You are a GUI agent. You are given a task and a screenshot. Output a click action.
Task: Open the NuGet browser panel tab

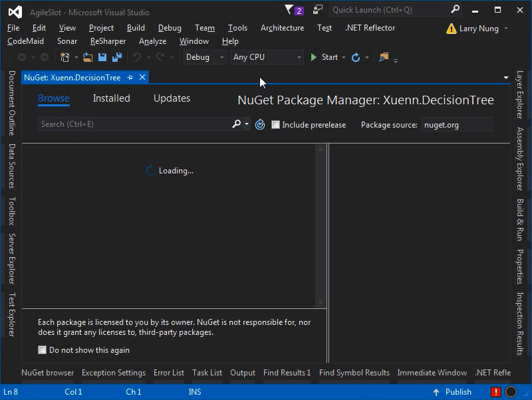click(x=47, y=373)
